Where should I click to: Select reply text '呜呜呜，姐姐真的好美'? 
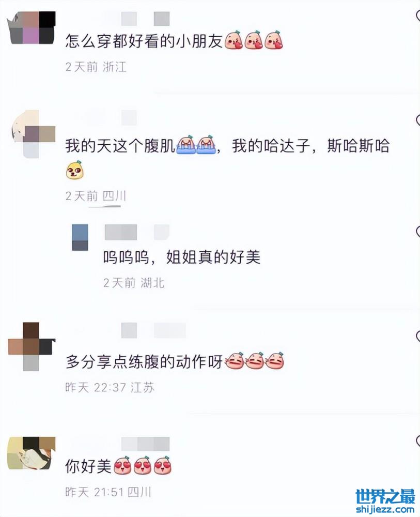pyautogui.click(x=182, y=257)
